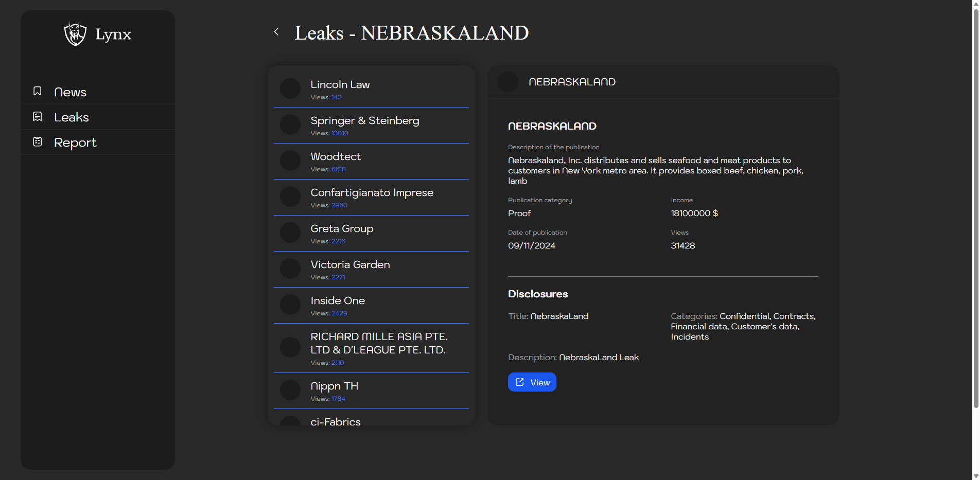The width and height of the screenshot is (980, 480).
Task: Open the News menu item
Action: pos(70,92)
